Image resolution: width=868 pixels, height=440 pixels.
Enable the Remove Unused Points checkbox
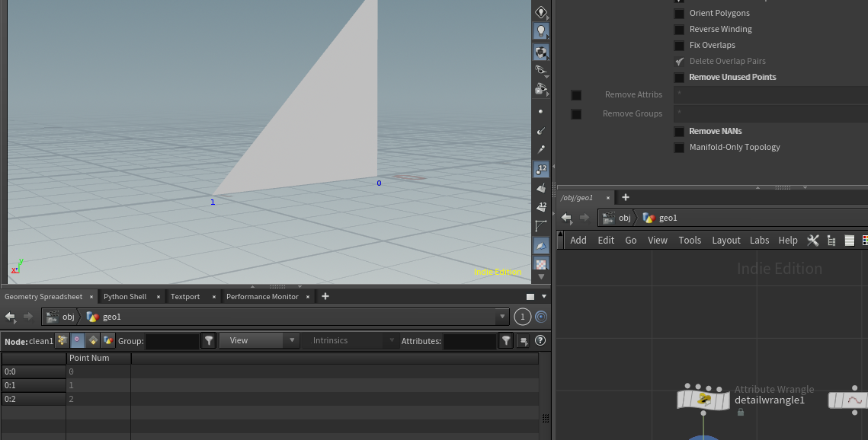click(x=679, y=78)
